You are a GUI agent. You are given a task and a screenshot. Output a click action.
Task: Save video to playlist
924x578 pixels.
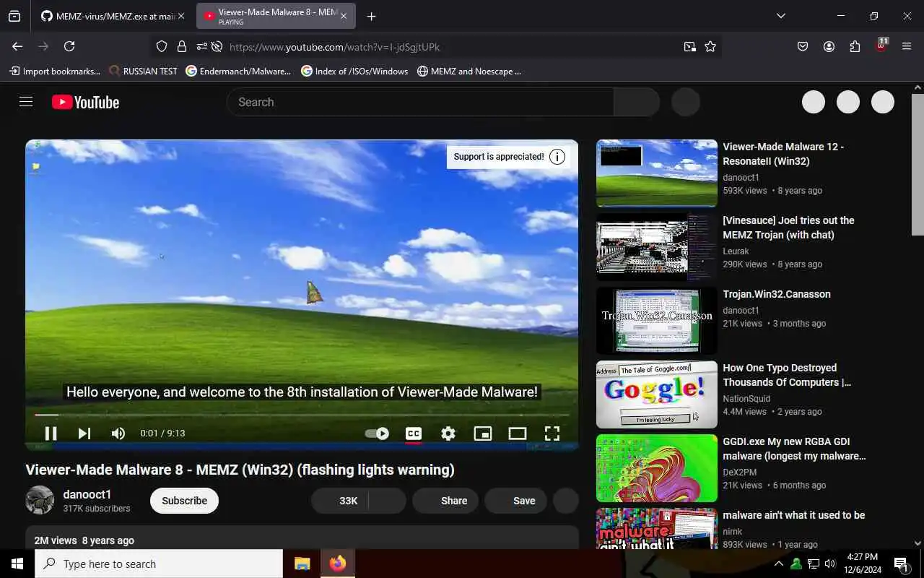[515, 501]
